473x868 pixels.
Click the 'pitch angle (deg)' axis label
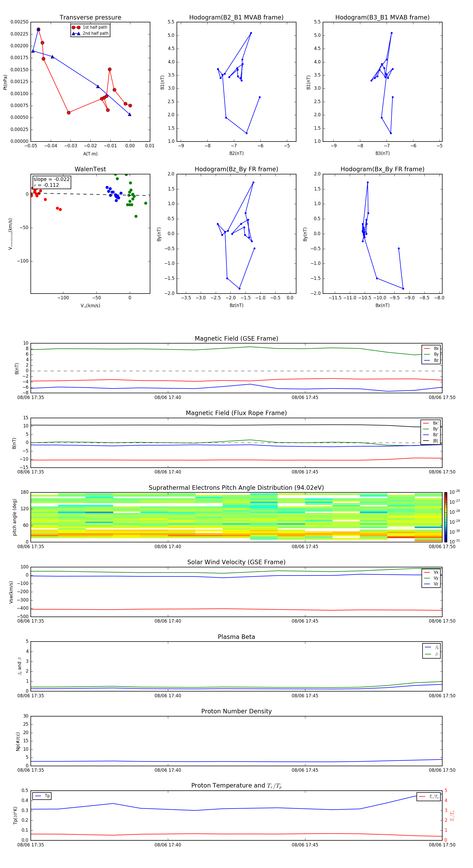[14, 517]
